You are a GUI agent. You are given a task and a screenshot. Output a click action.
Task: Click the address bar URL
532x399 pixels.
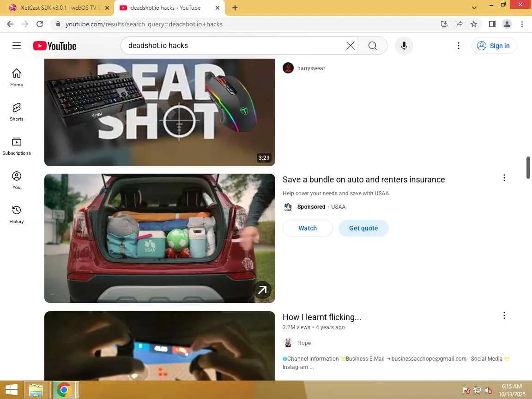coord(144,24)
